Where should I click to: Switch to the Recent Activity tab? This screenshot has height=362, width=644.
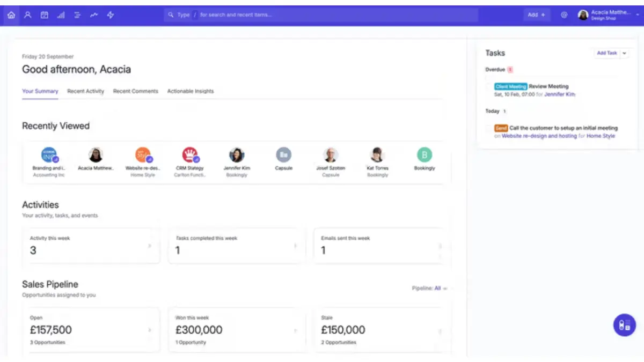[x=85, y=91]
